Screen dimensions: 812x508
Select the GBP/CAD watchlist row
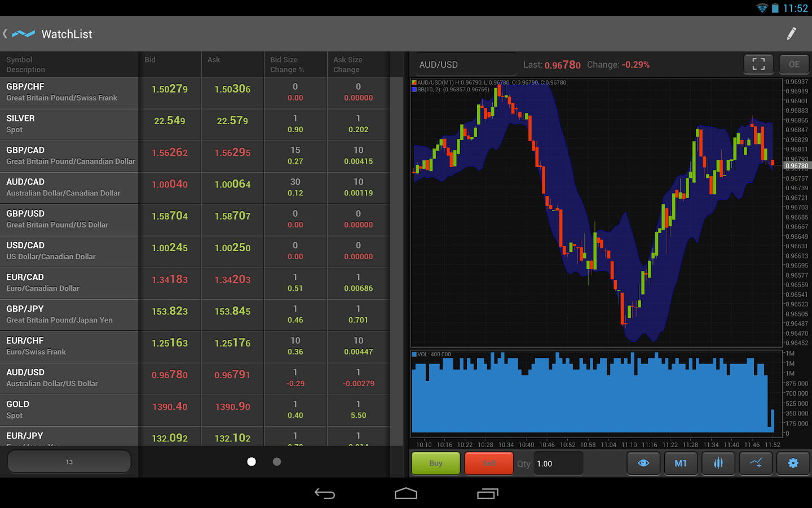coord(195,156)
